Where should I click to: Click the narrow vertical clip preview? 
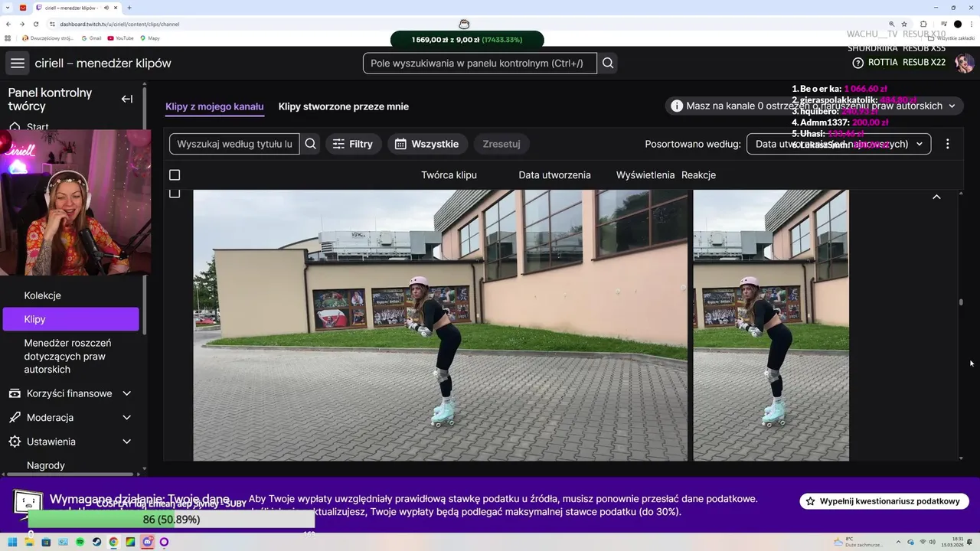click(771, 325)
